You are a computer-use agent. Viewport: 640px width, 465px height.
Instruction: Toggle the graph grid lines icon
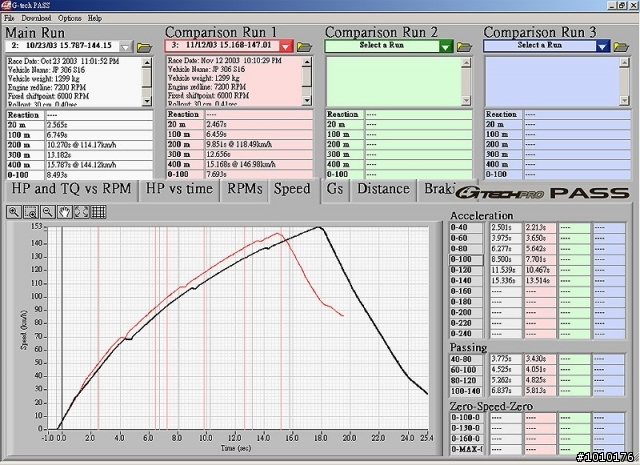coord(98,212)
